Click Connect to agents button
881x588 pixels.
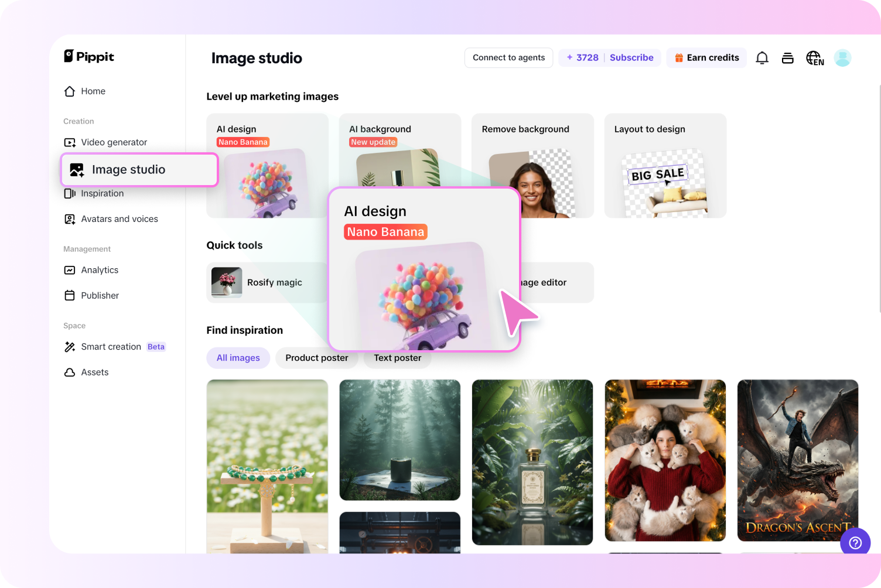pos(508,57)
